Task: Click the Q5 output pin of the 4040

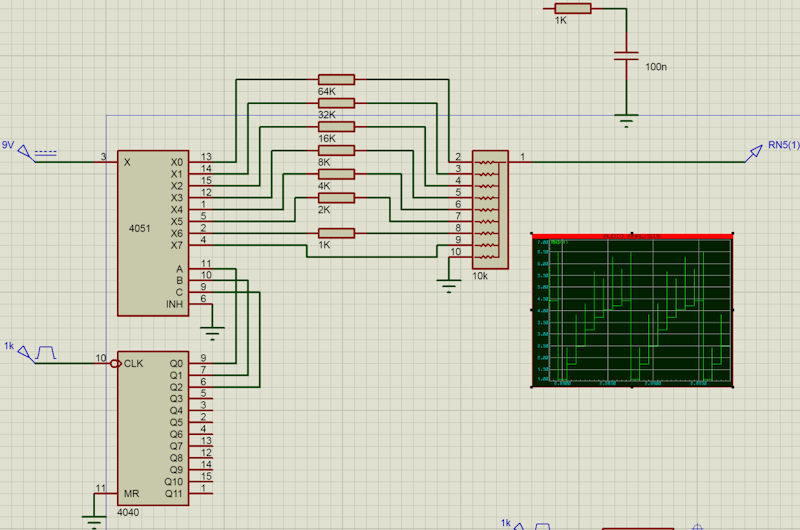Action: pos(201,422)
